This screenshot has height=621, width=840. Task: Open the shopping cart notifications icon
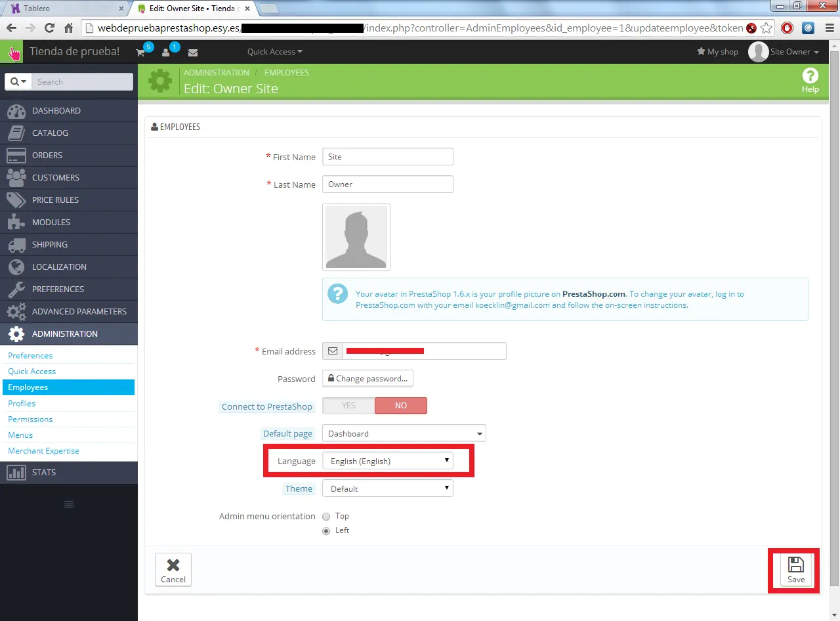[140, 53]
